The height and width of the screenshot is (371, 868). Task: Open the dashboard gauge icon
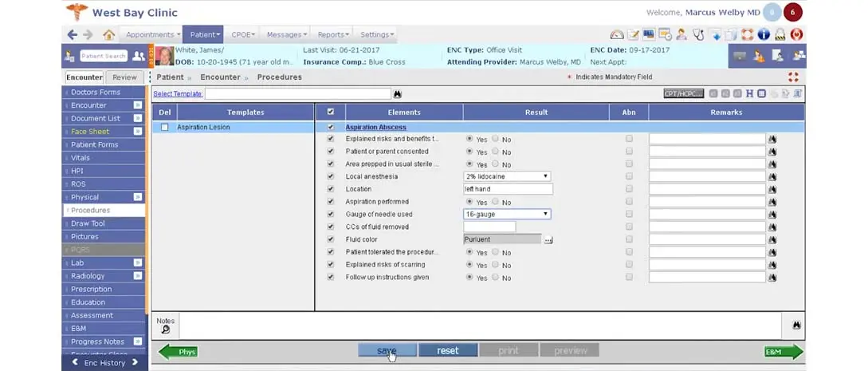617,34
